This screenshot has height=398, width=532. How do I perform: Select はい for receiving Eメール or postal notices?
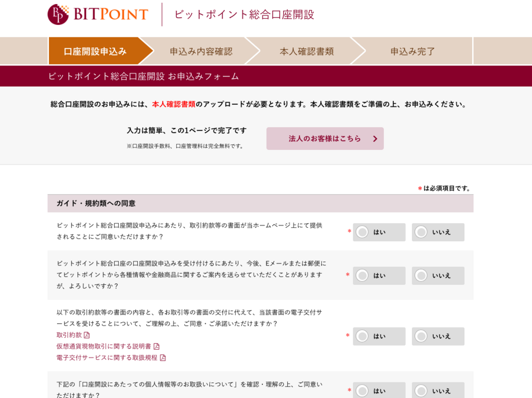click(x=379, y=276)
